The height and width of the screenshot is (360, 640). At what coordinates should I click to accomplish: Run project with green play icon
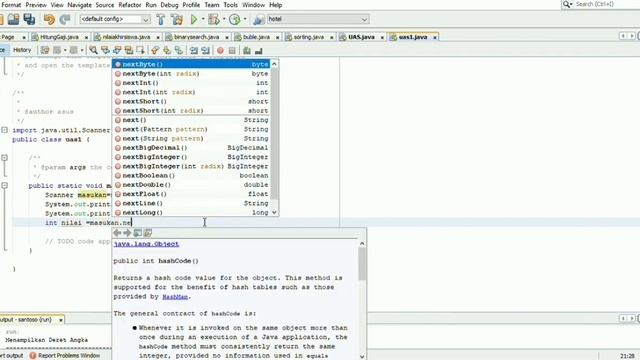[194, 19]
